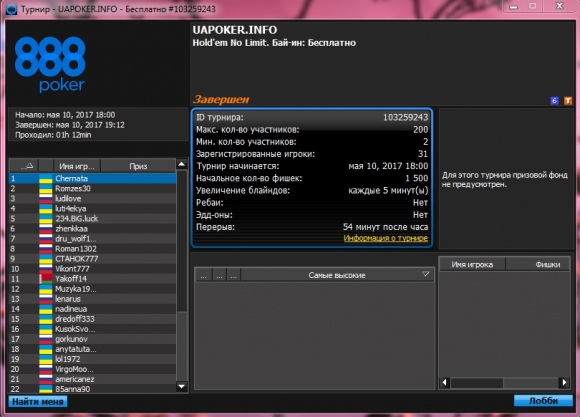Select player gorkunov in the list
Viewport: 580px width, 417px height.
tap(92, 339)
